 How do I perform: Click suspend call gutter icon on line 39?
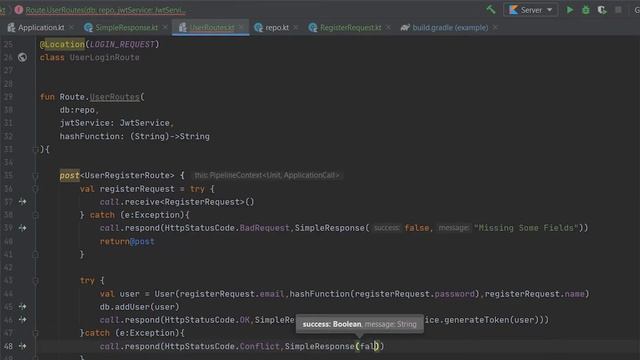click(22, 228)
